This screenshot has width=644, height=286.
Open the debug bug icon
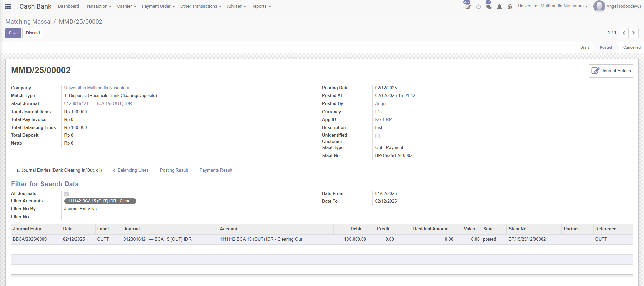click(x=510, y=7)
